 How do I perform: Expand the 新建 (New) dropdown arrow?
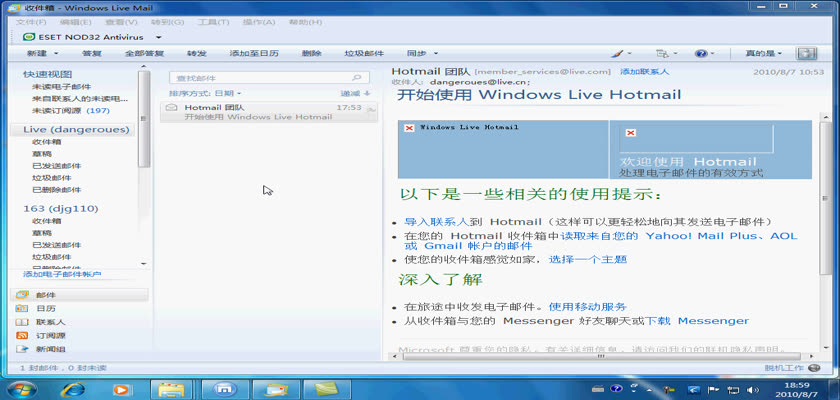[56, 53]
